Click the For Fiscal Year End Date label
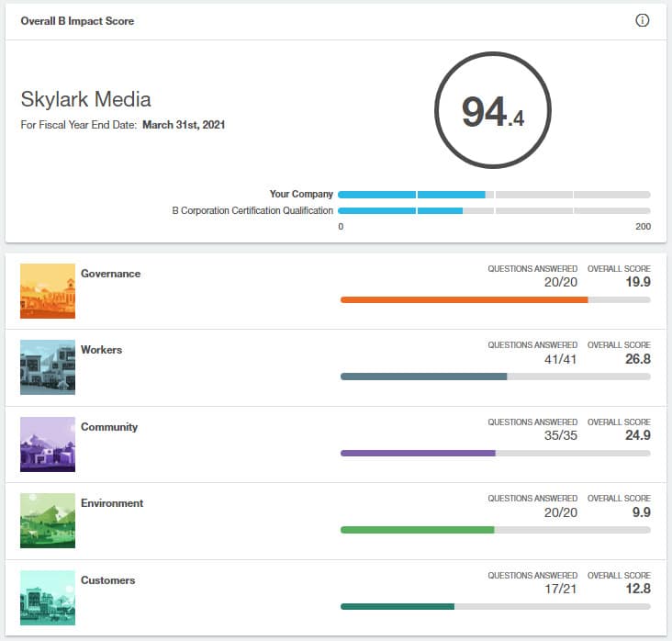This screenshot has height=641, width=672. (x=78, y=125)
